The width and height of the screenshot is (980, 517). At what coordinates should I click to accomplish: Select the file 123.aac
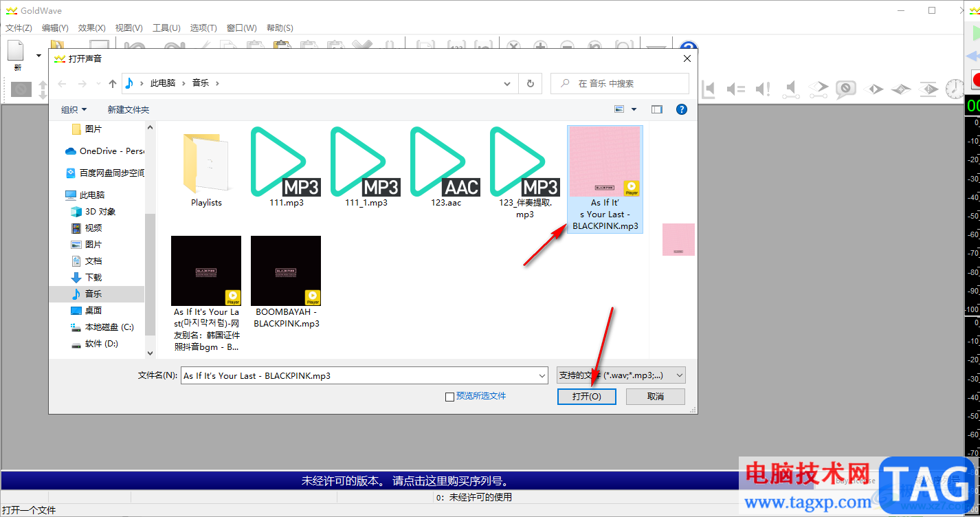[446, 168]
